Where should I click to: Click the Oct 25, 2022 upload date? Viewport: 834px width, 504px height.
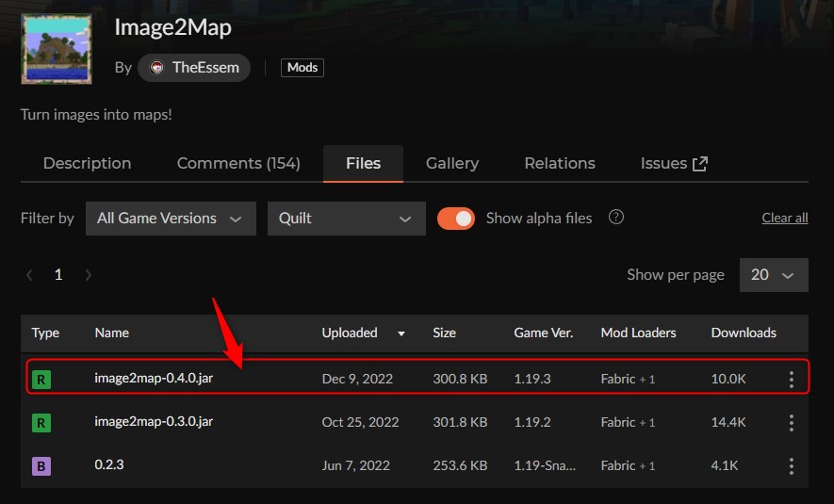click(x=360, y=422)
